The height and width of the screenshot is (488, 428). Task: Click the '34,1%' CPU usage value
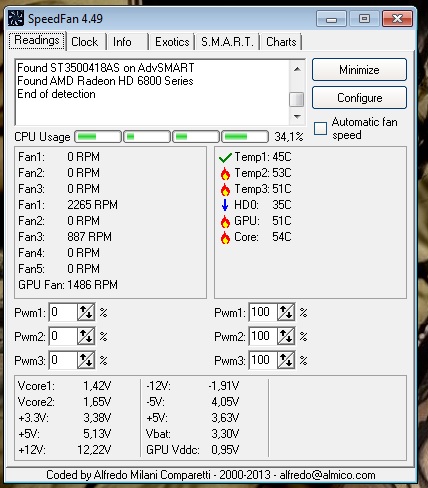(x=289, y=137)
